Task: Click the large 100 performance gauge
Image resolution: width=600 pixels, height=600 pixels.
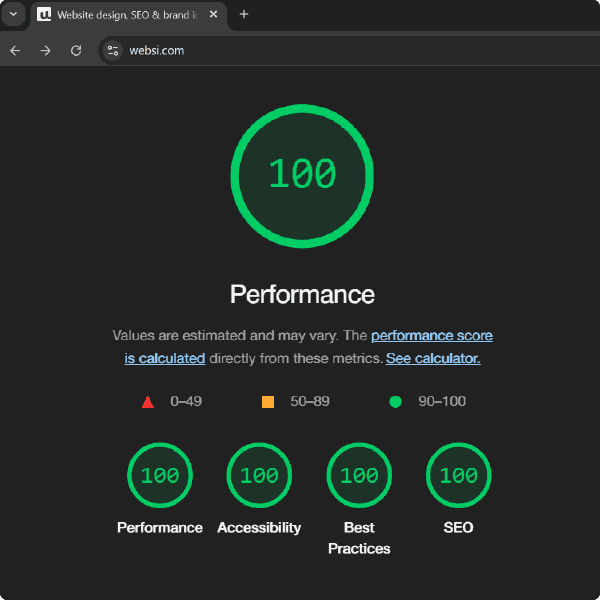Action: 302,174
